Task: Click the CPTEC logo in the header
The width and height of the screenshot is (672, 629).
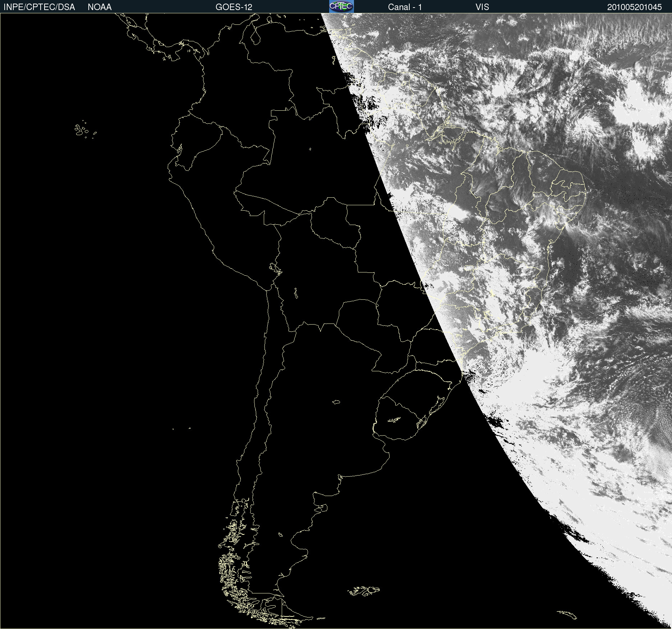Action: click(x=341, y=6)
